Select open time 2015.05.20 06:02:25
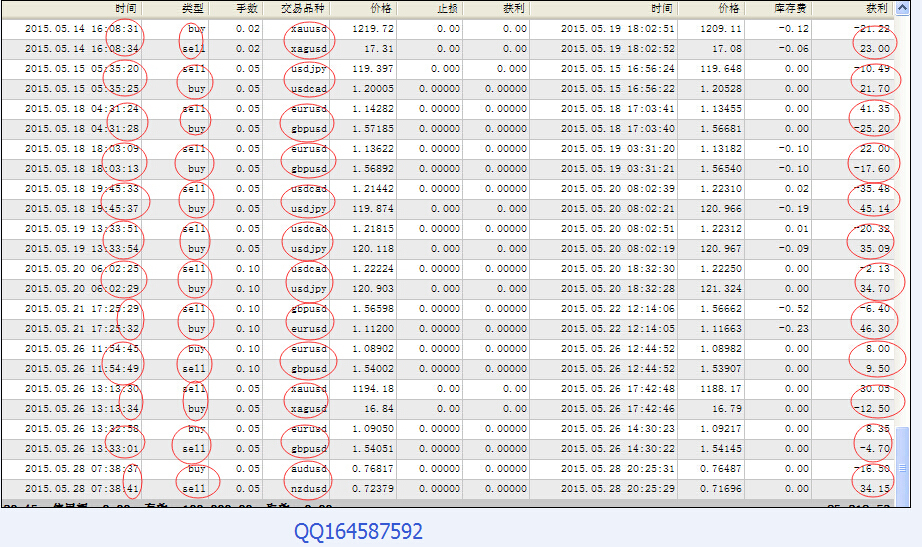 (82, 269)
